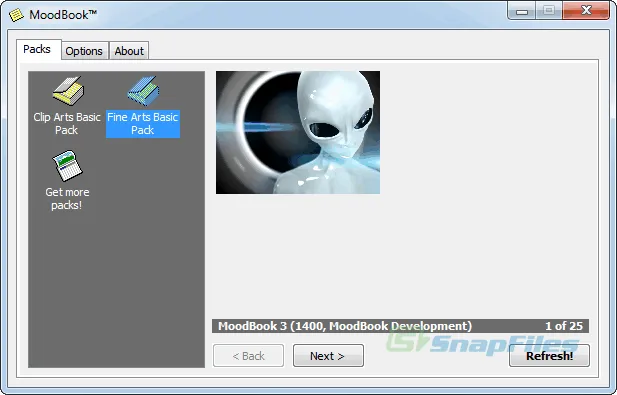Viewport: 617px width, 395px height.
Task: Open the About tab
Action: tap(129, 51)
